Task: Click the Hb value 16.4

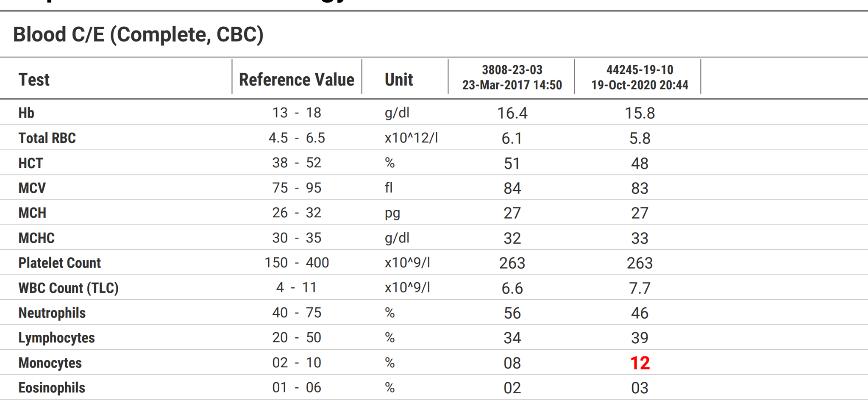Action: click(x=512, y=113)
